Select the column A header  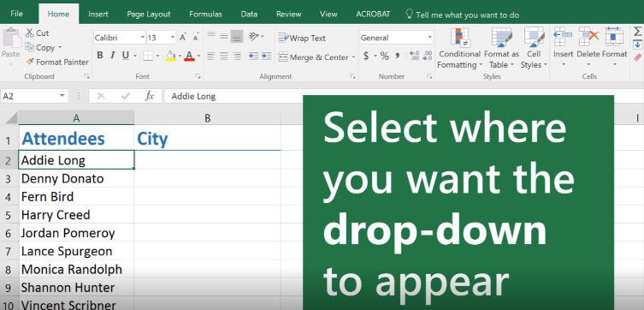pos(76,118)
